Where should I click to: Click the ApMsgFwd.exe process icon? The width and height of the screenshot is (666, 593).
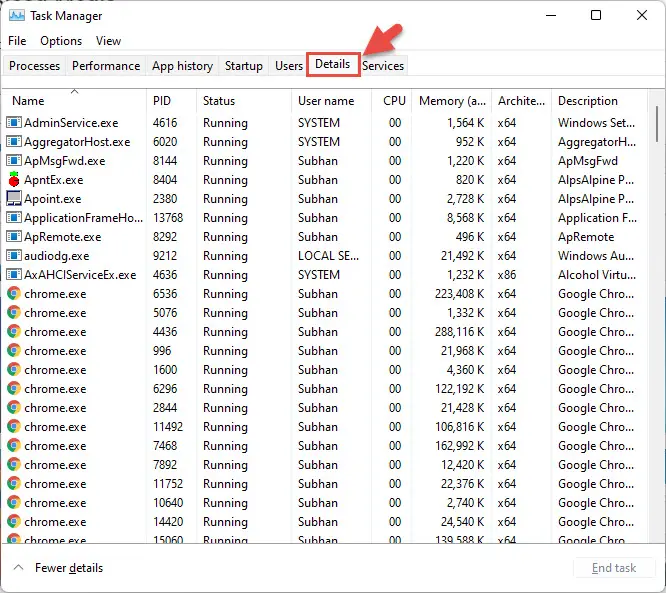point(14,161)
